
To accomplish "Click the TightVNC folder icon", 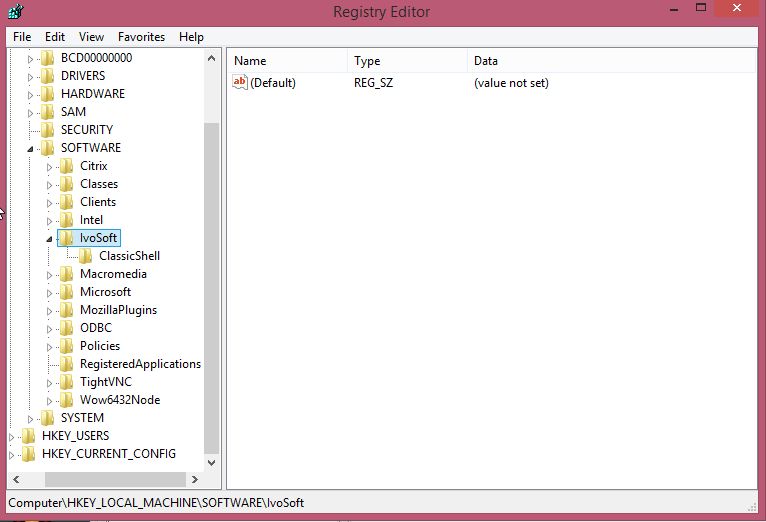I will coord(67,382).
